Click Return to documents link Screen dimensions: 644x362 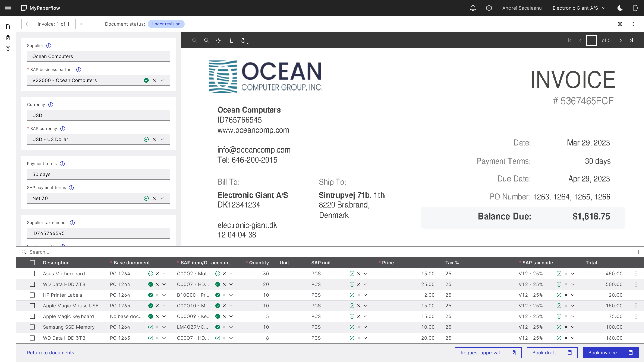coord(51,353)
